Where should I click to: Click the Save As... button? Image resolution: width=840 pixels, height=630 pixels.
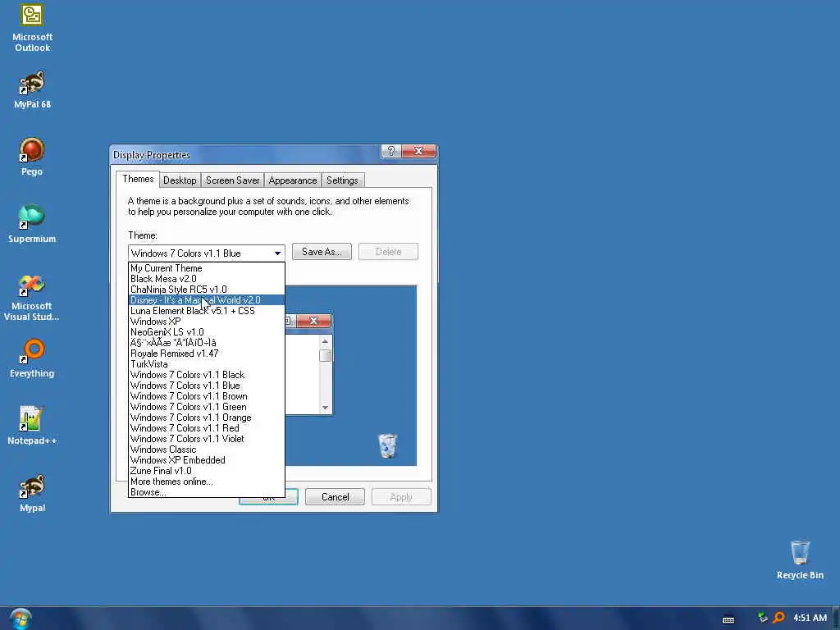pyautogui.click(x=322, y=252)
